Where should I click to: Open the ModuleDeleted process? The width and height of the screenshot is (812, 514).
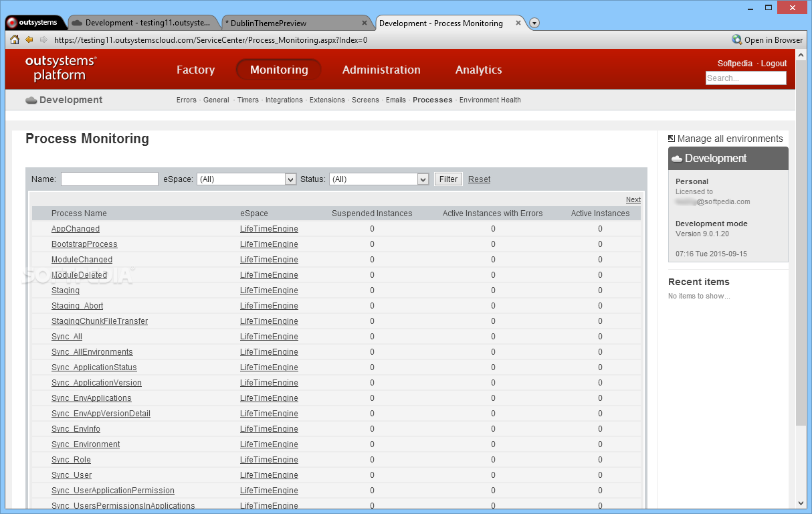[x=79, y=275]
